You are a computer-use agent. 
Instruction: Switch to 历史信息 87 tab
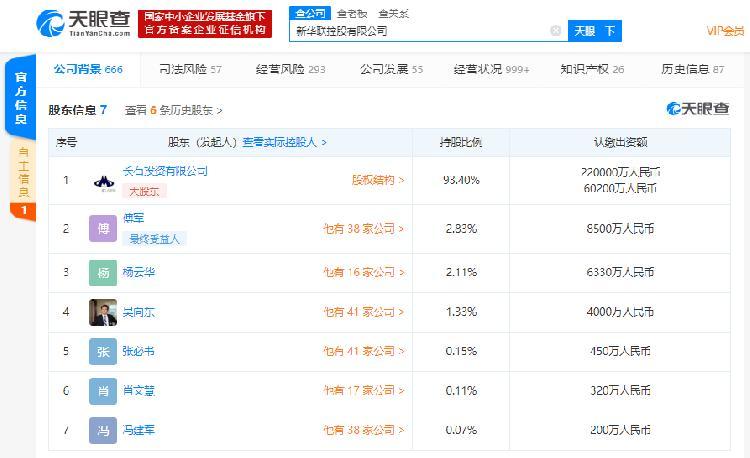tap(693, 69)
